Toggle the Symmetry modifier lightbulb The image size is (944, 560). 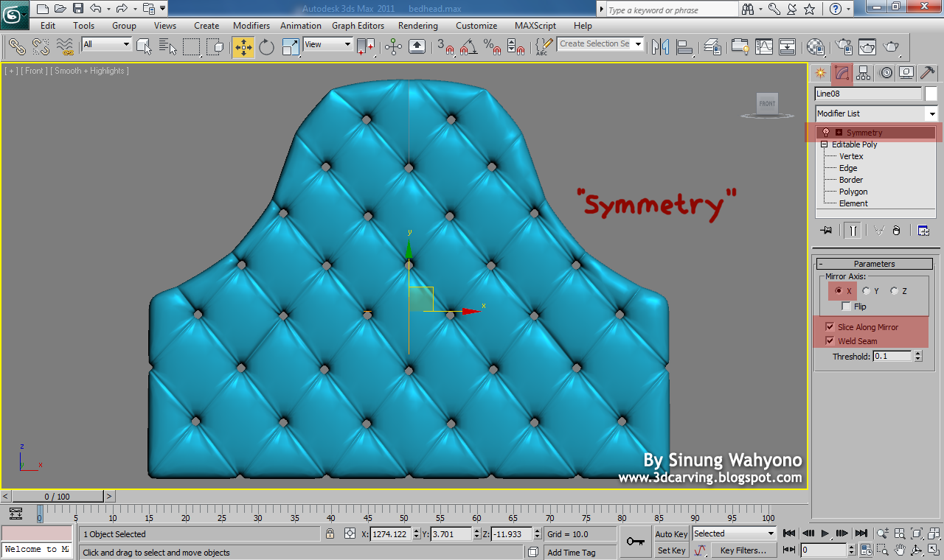point(826,133)
